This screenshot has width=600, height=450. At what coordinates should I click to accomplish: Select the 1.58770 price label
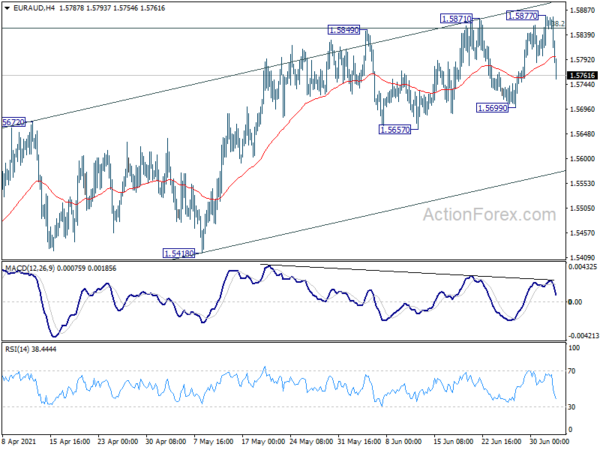(x=522, y=16)
